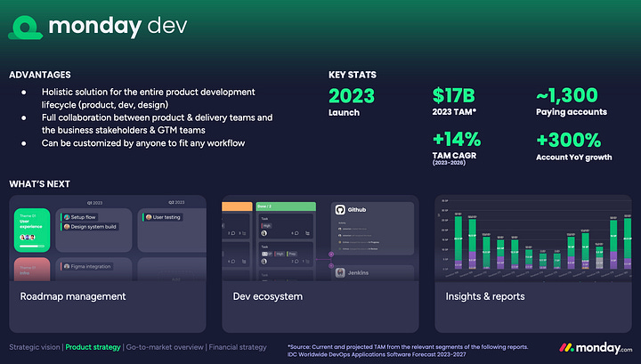Click the monday.com logo in footer
641x364 pixels.
[x=596, y=348]
